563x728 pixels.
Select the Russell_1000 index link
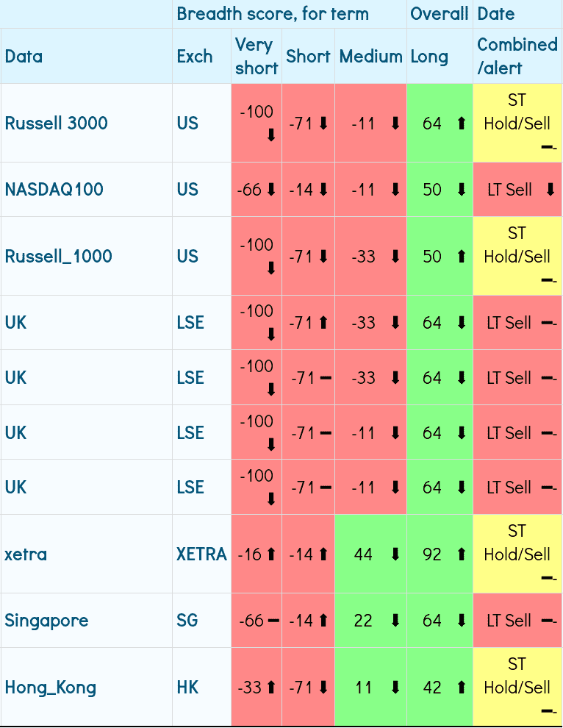[59, 257]
